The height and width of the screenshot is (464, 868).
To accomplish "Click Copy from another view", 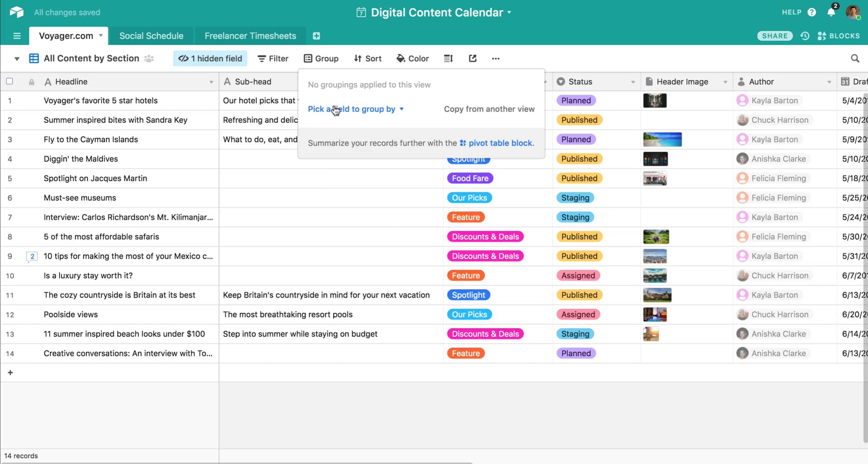I will 489,109.
